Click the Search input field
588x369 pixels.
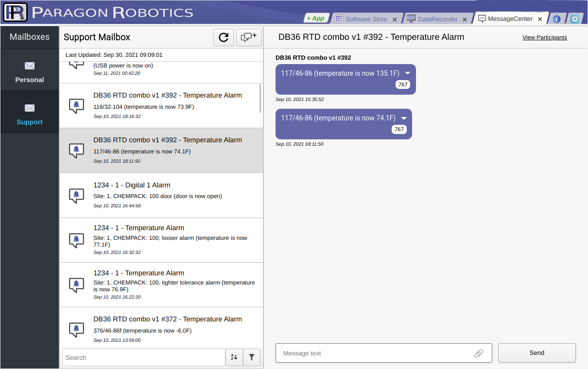pos(144,357)
